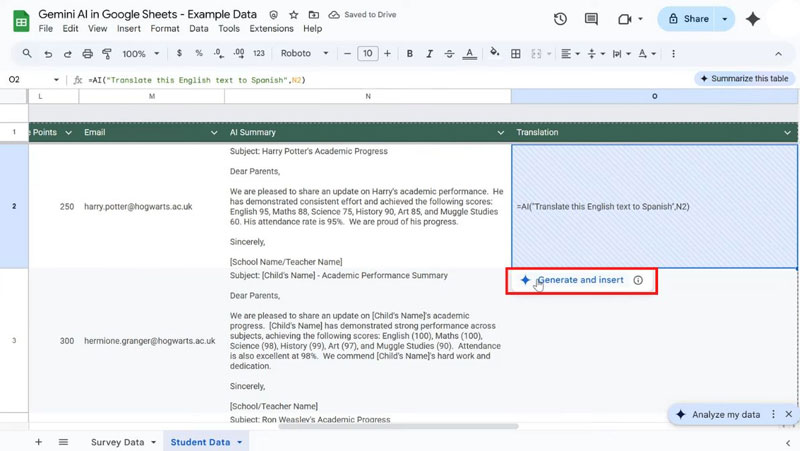This screenshot has height=451, width=800.
Task: Click Generate and insert button
Action: (x=580, y=280)
